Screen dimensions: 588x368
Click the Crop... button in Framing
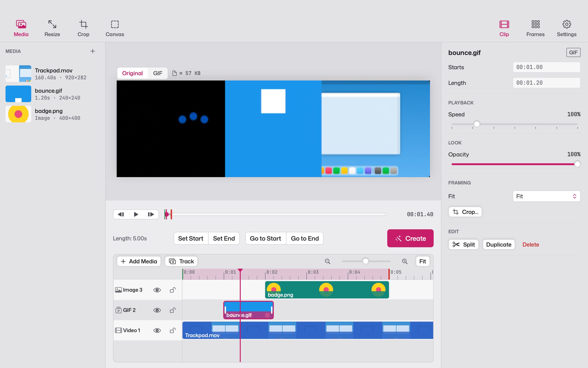(465, 212)
